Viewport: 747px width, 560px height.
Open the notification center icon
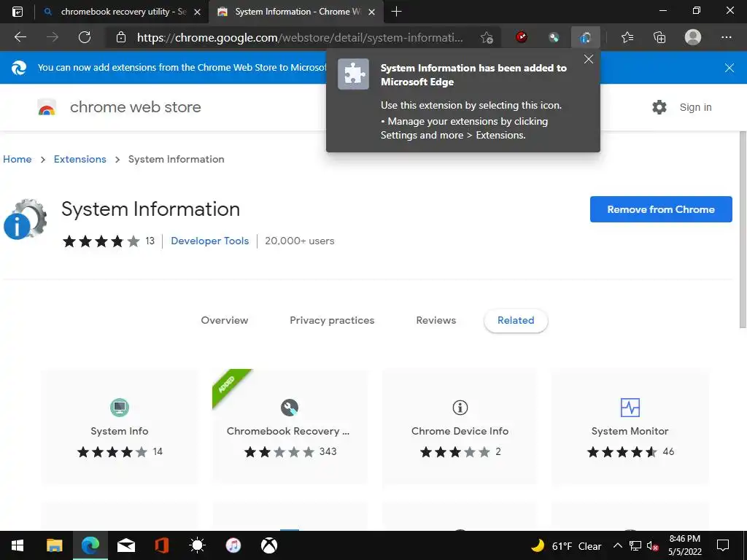[723, 545]
